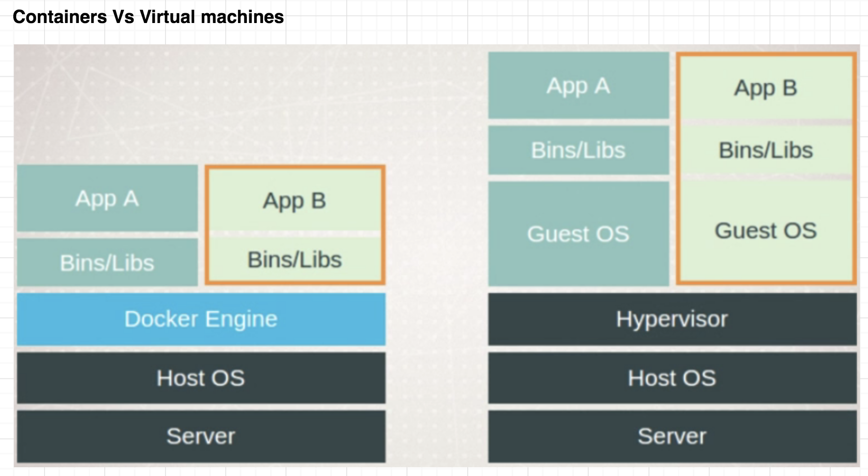Select teal Guest OS block above Hypervisor
Screen dimensions: 868x476
[x=579, y=234]
